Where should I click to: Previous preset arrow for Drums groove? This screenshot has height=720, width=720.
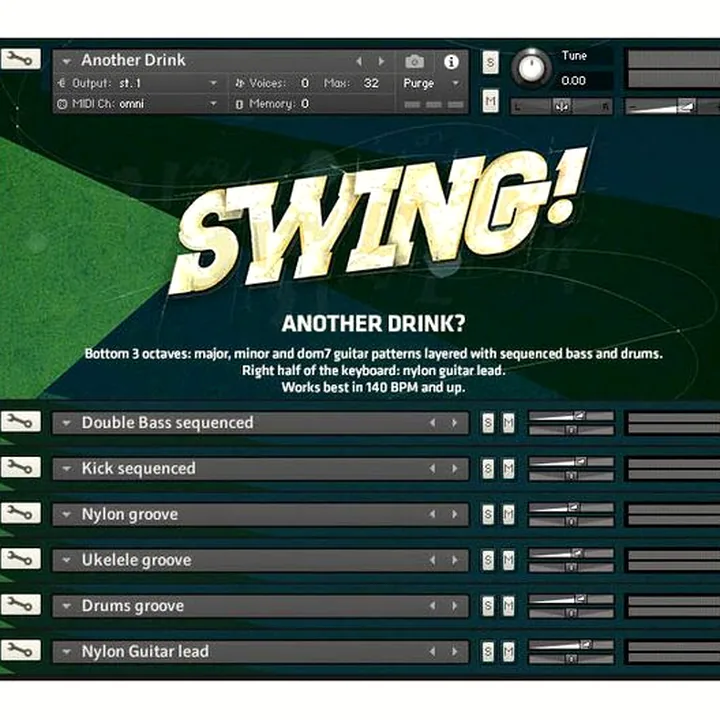432,606
